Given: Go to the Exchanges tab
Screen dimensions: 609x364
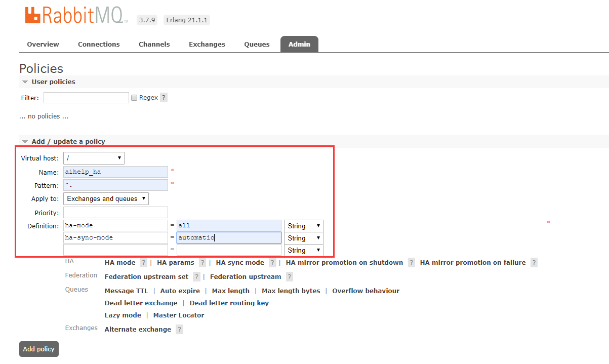Looking at the screenshot, I should click(x=207, y=45).
